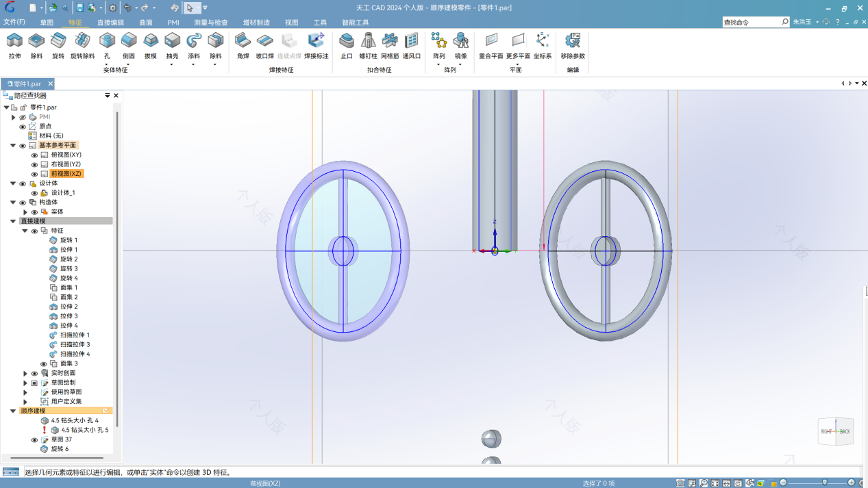Toggle the eye icon of 前视图(XZ)
This screenshot has height=488, width=868.
(x=34, y=174)
